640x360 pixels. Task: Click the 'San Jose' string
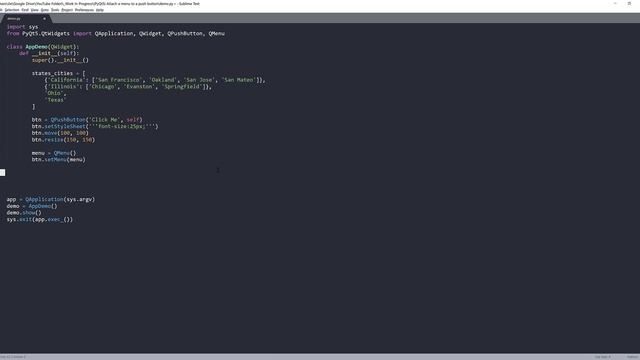point(199,80)
